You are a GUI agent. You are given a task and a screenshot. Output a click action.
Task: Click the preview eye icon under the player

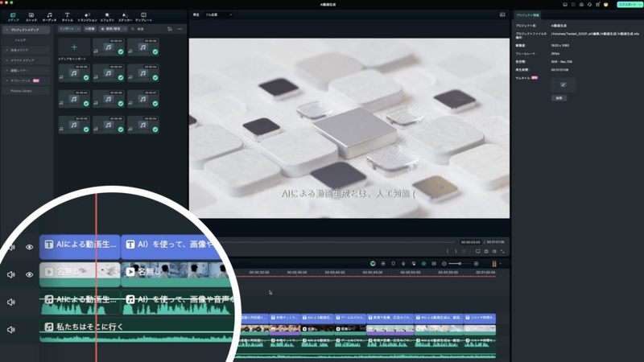(x=494, y=251)
